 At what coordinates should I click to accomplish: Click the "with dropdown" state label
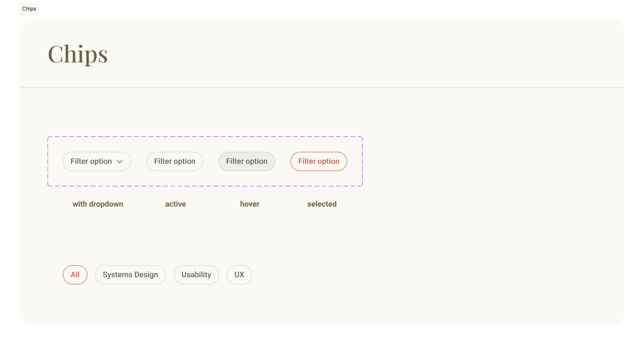pyautogui.click(x=97, y=204)
